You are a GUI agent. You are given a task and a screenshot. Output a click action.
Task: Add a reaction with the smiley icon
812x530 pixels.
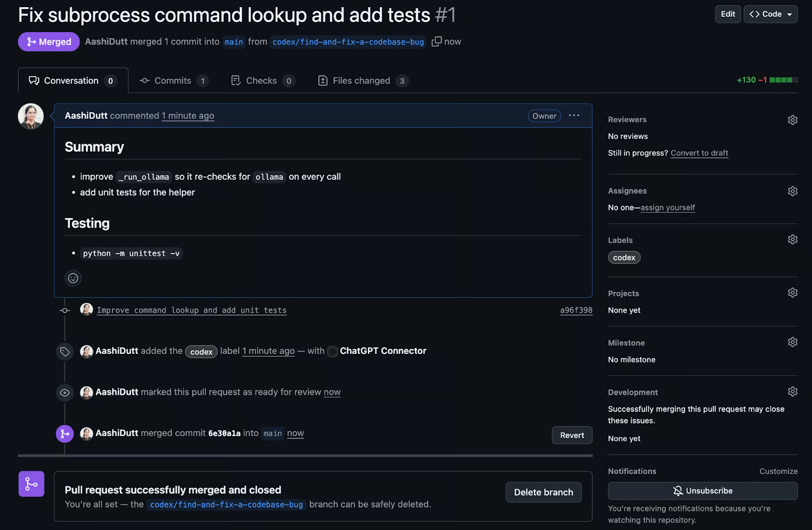pos(73,278)
